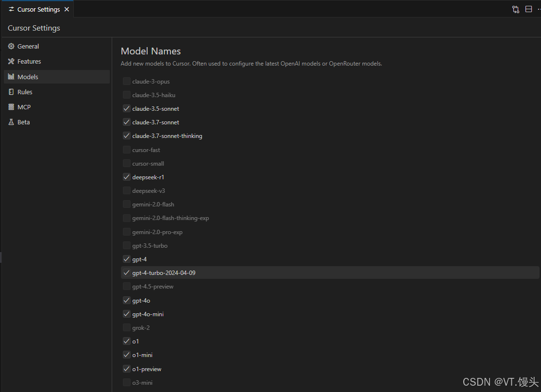This screenshot has width=541, height=392.
Task: Enable the cursor-fast model checkbox
Action: point(127,150)
